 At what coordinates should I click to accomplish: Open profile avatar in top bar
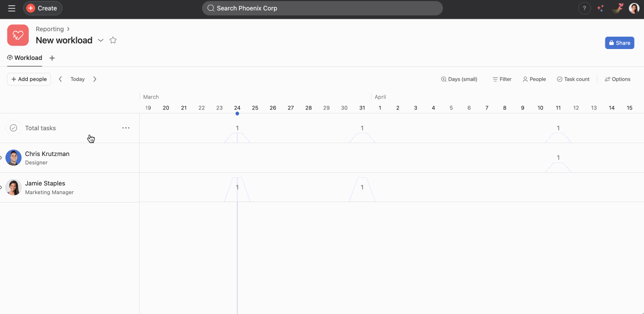coord(634,8)
